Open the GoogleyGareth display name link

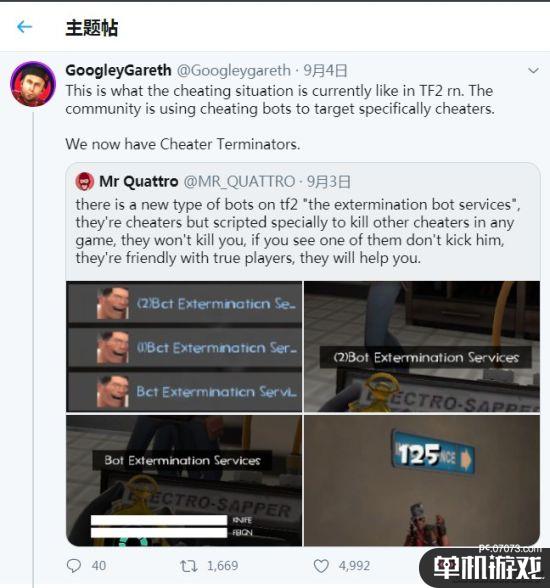118,70
